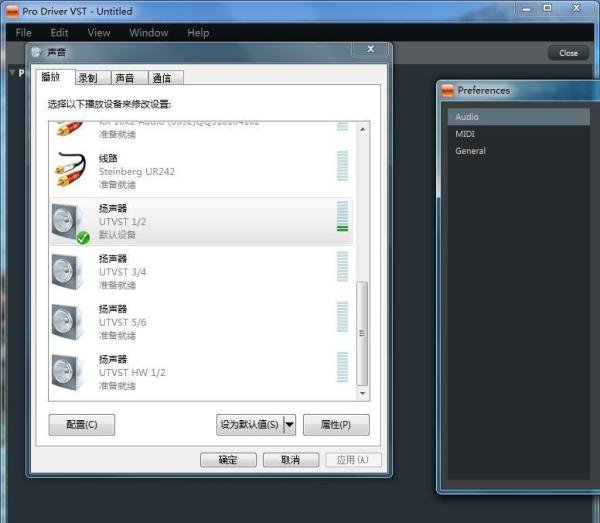Switch to the 通信 tab
Viewport: 600px width, 523px height.
click(x=166, y=78)
